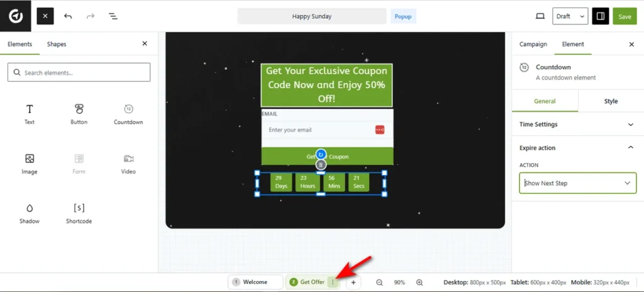
Task: Close the right settings panel
Action: [x=631, y=45]
